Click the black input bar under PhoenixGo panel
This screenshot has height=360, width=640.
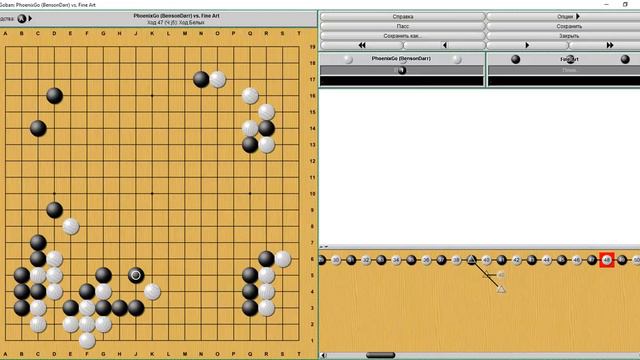[402, 81]
